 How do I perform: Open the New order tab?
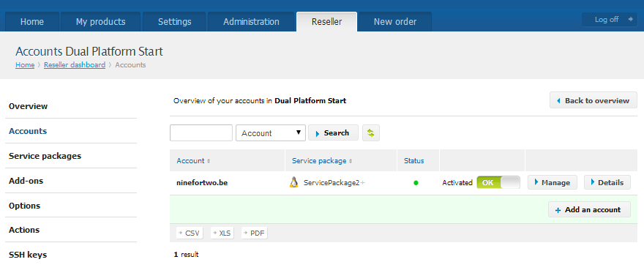395,22
